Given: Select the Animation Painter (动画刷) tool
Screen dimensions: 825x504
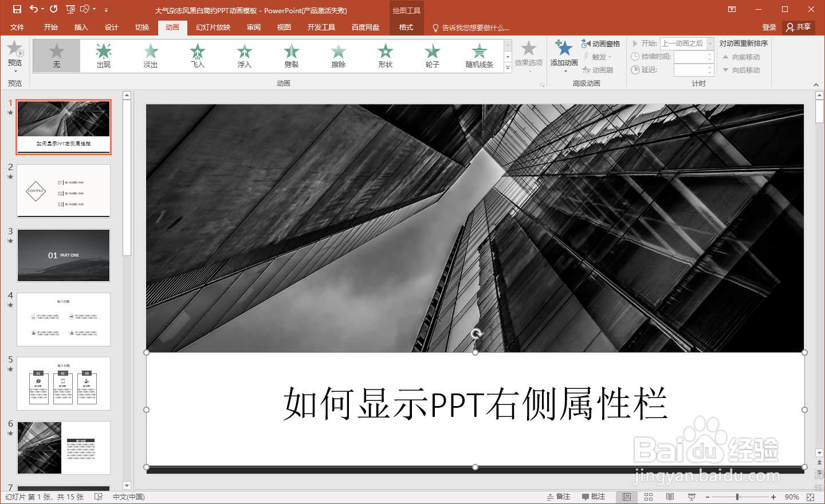Looking at the screenshot, I should pos(598,70).
